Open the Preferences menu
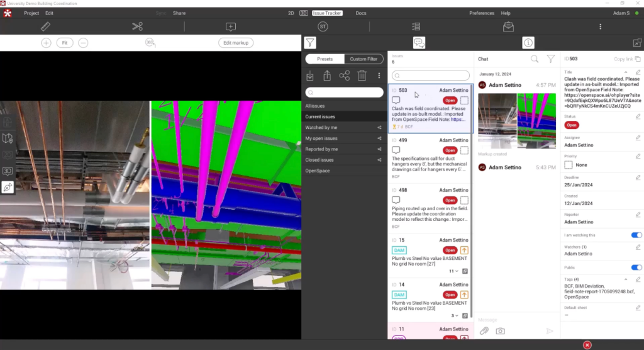 click(482, 13)
